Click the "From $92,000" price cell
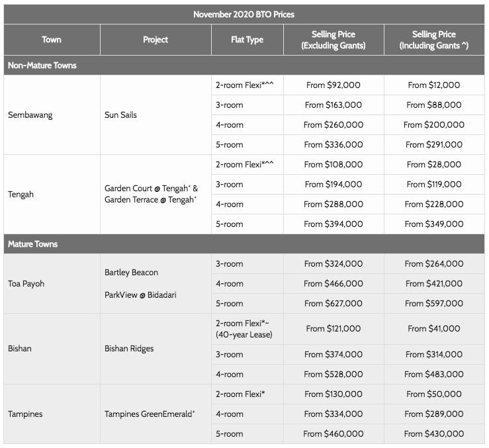Image resolution: width=489 pixels, height=448 pixels. (x=333, y=85)
